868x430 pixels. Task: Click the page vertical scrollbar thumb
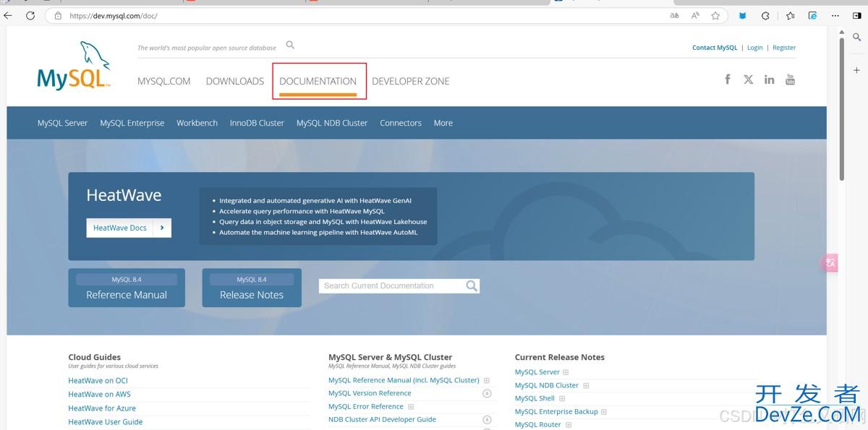pyautogui.click(x=841, y=108)
